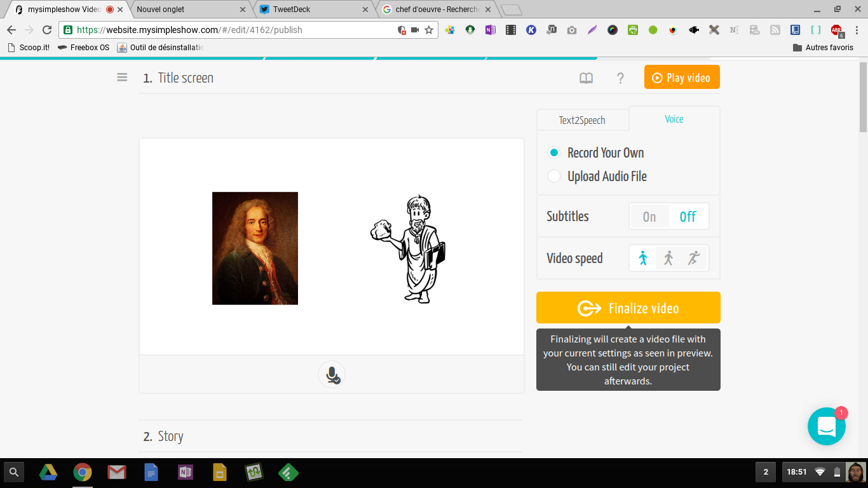This screenshot has width=868, height=488.
Task: Open the Autres favoris bookmarks folder
Action: (x=823, y=48)
